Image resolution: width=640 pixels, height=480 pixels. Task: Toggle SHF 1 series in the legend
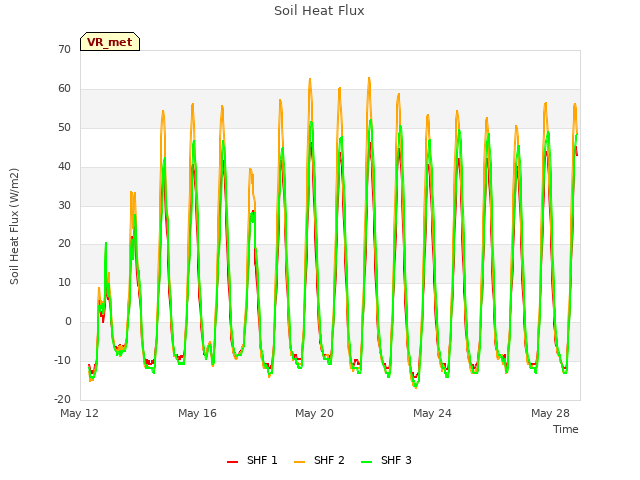tap(252, 460)
